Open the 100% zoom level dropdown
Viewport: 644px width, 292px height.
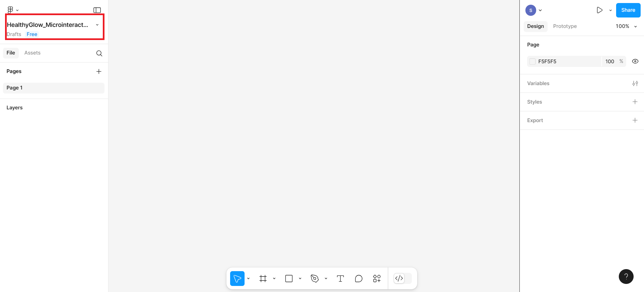[x=626, y=26]
